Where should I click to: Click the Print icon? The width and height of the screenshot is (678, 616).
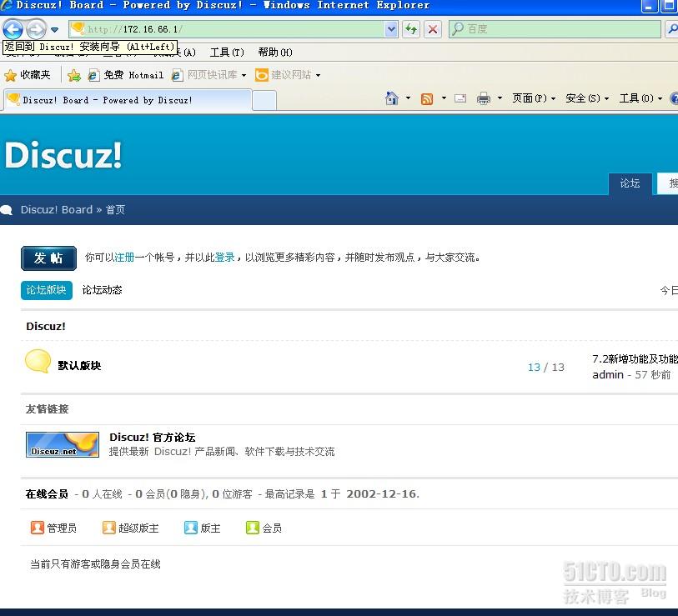click(484, 99)
